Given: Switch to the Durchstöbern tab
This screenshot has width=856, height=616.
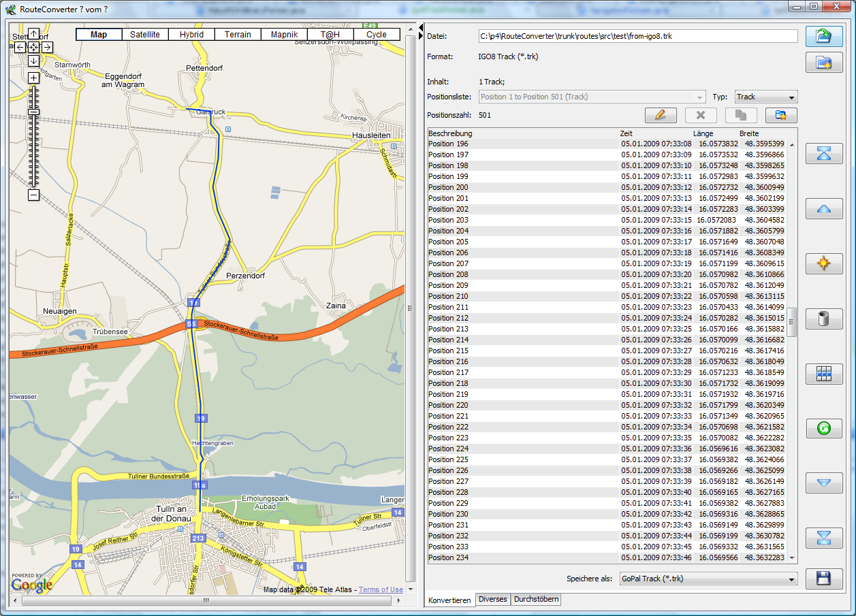Looking at the screenshot, I should coord(536,600).
